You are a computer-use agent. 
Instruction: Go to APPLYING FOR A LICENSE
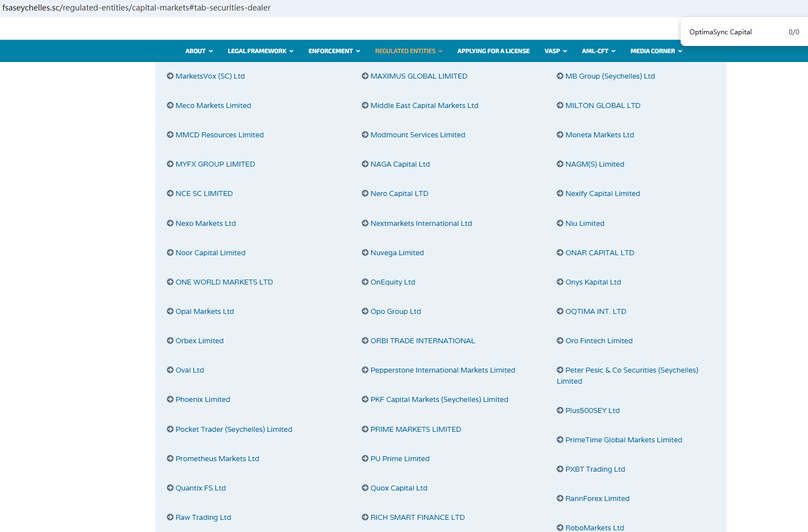point(493,51)
